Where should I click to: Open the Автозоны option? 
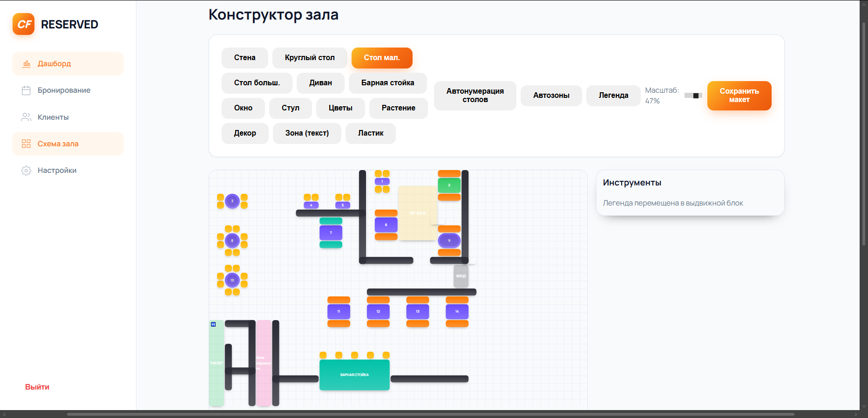click(x=551, y=96)
